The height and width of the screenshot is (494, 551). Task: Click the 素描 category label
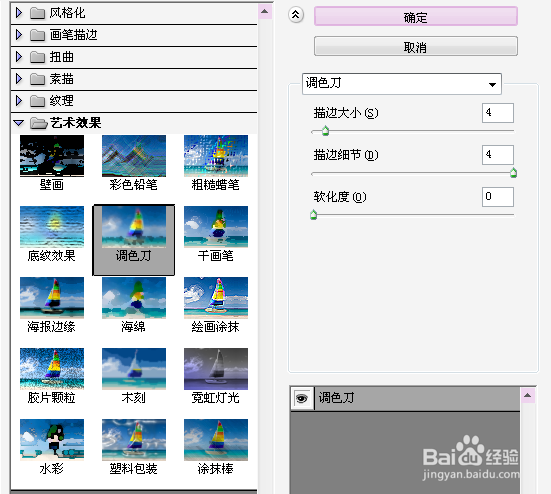pos(61,79)
